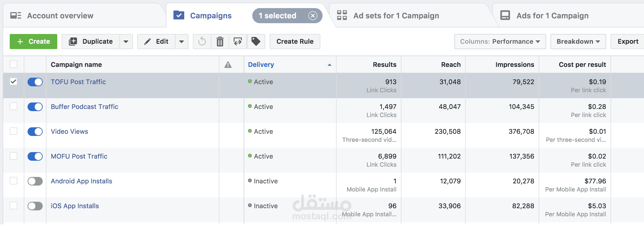Screen dimensions: 644x226
Task: Click the Ad sets grid icon
Action: pos(342,15)
